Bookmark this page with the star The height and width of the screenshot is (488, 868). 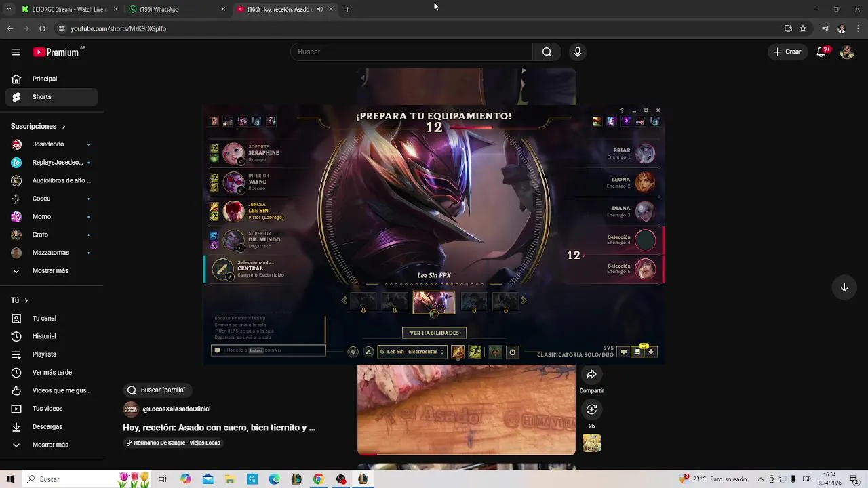(x=803, y=28)
